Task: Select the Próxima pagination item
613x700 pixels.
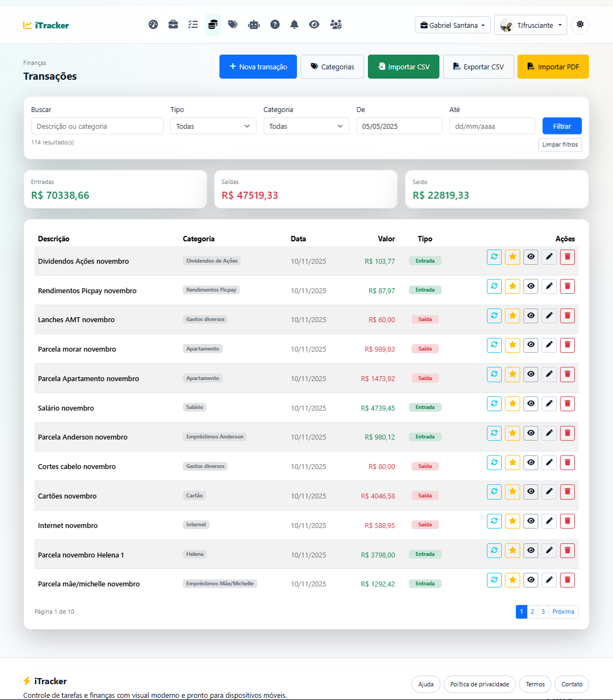Action: 563,612
